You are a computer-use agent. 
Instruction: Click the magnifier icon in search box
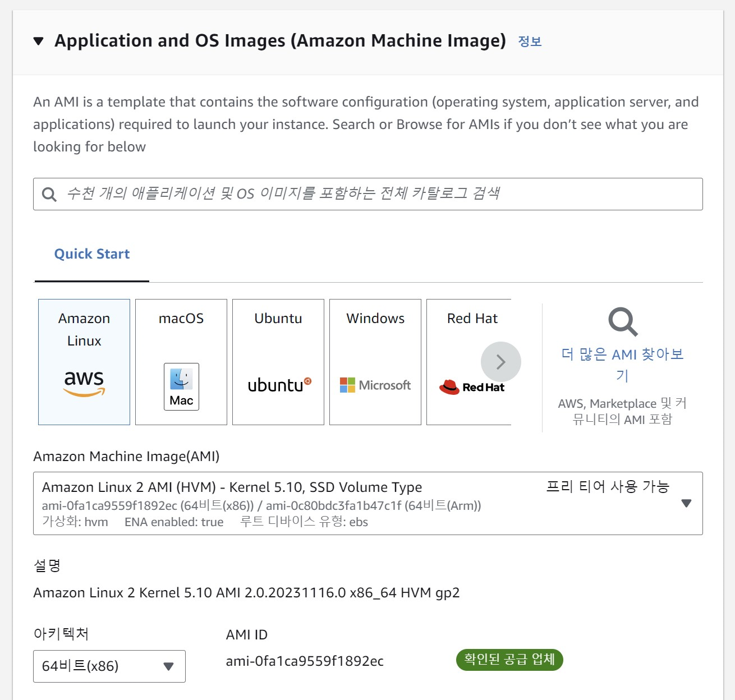[x=49, y=195]
